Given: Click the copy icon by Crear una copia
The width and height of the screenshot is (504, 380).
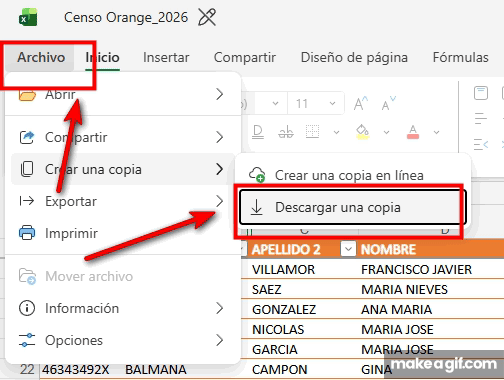Looking at the screenshot, I should coord(27,169).
